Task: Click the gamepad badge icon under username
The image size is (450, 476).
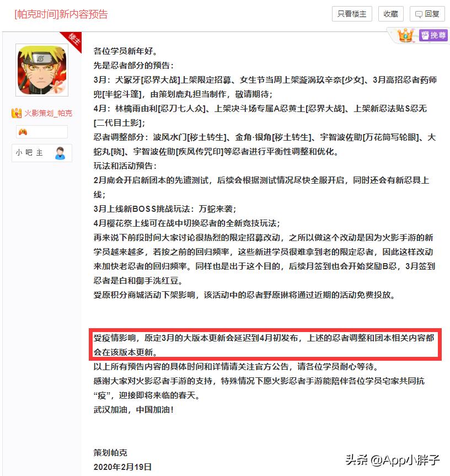Action: (23, 132)
